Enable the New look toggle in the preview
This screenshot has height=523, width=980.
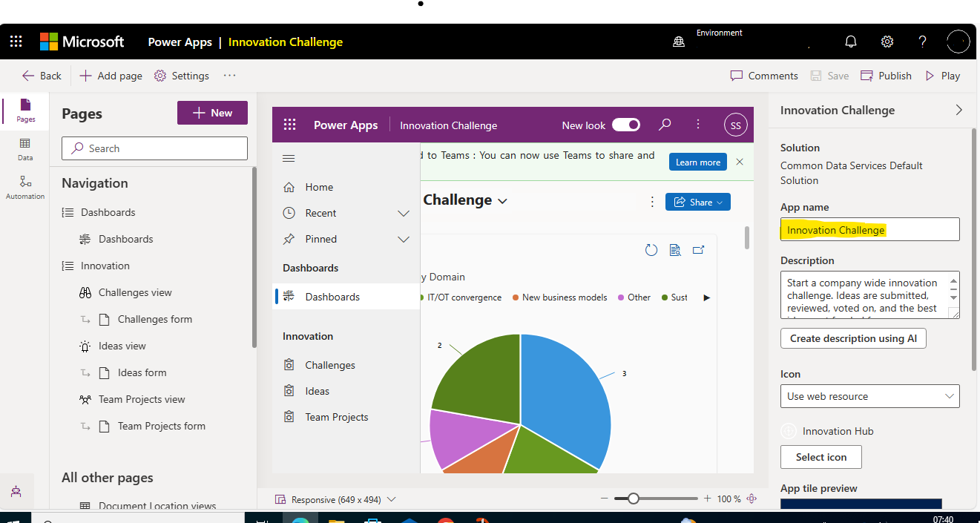coord(625,125)
